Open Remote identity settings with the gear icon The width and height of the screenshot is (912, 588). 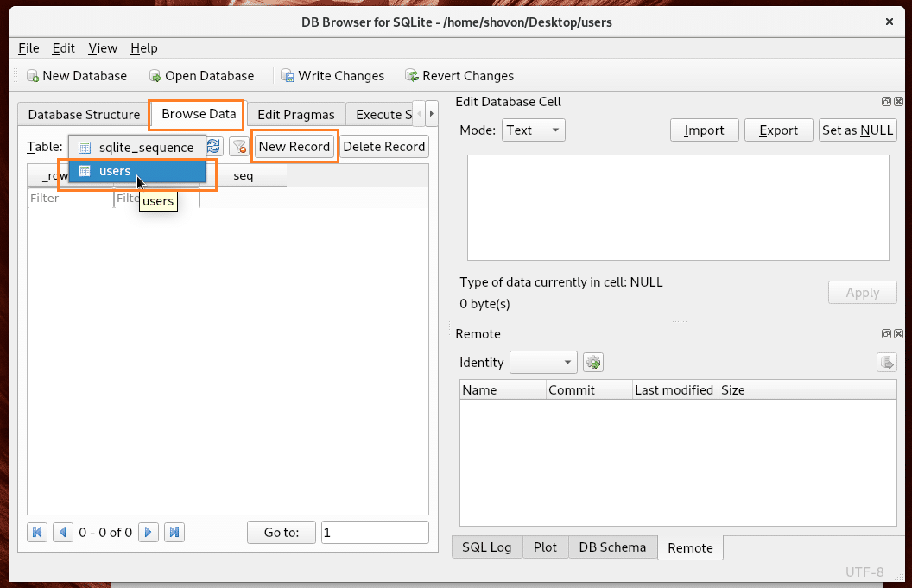click(x=592, y=362)
